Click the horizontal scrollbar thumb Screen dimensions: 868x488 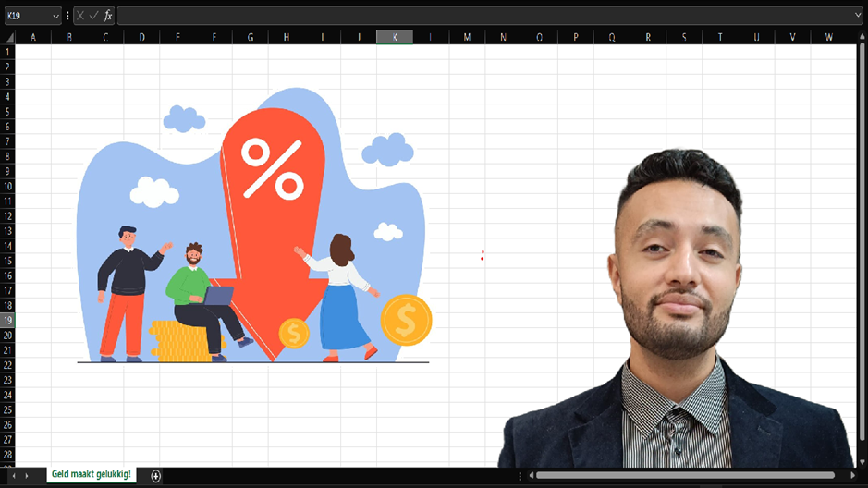point(691,476)
